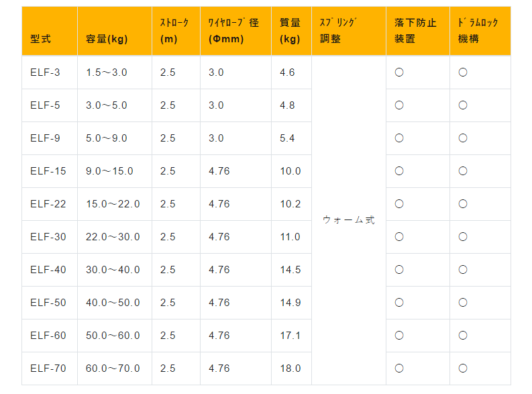Click the ELF-70 model cell
This screenshot has width=532, height=394.
pyautogui.click(x=50, y=368)
